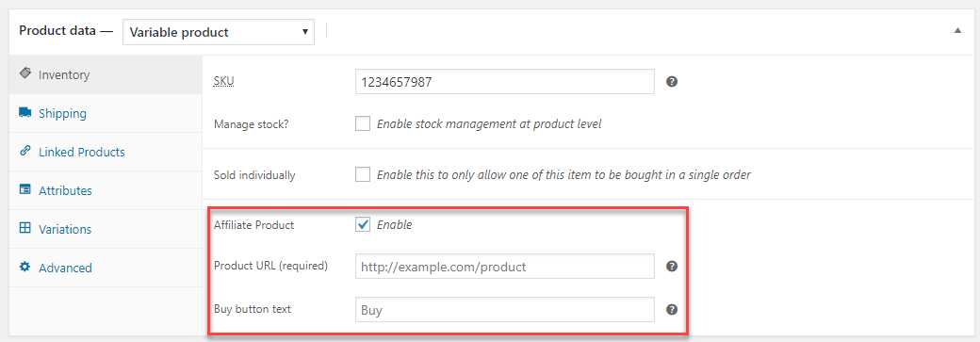This screenshot has height=342, width=980.
Task: Enable stock management checkbox
Action: pos(363,123)
